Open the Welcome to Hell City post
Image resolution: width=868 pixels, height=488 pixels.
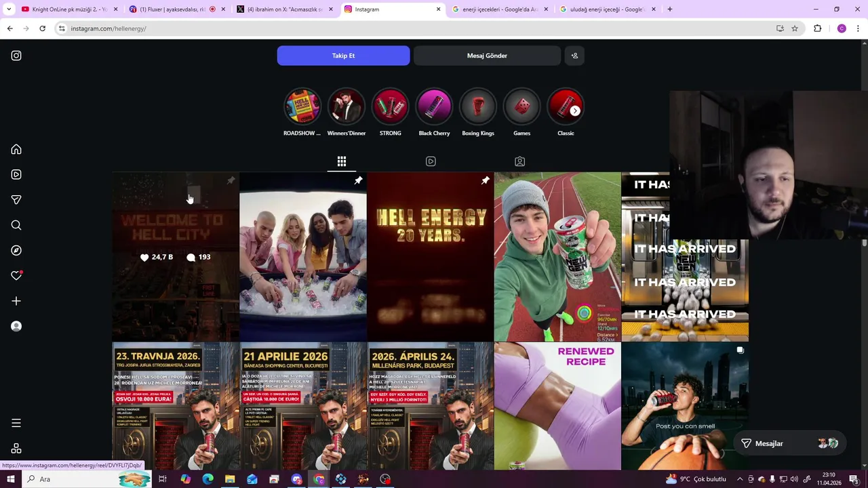coord(176,257)
